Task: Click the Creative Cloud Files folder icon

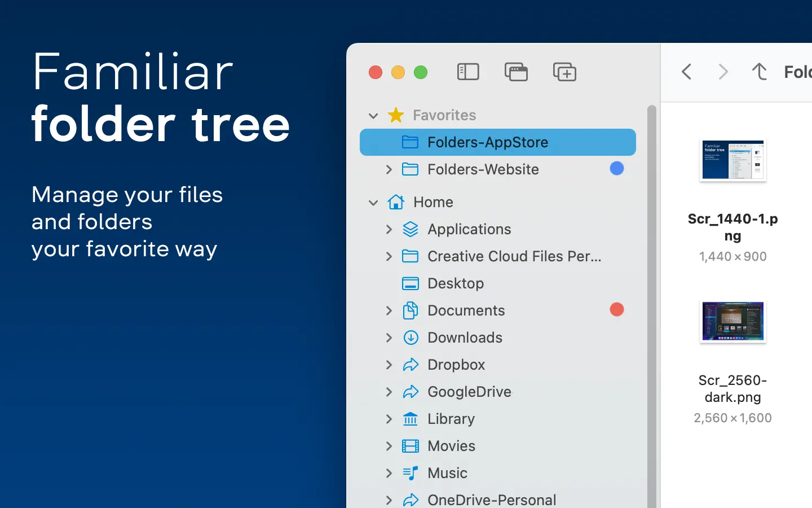Action: 411,256
